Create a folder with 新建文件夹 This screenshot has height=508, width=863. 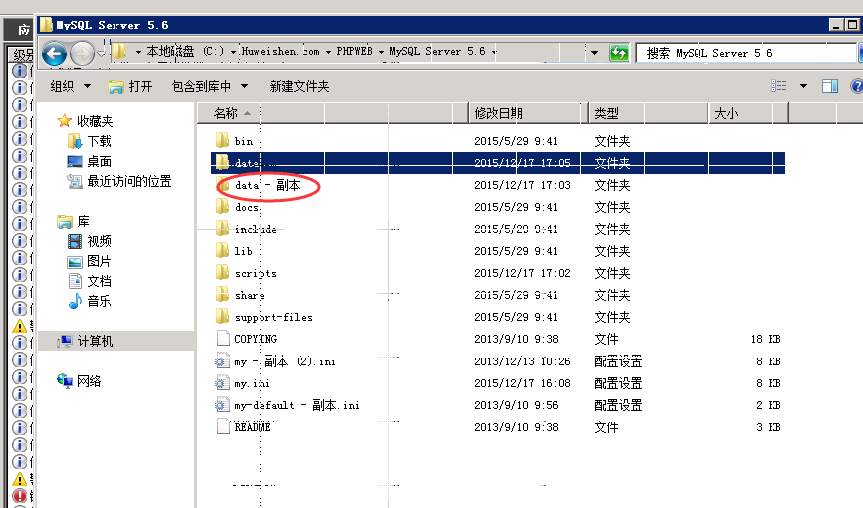299,86
